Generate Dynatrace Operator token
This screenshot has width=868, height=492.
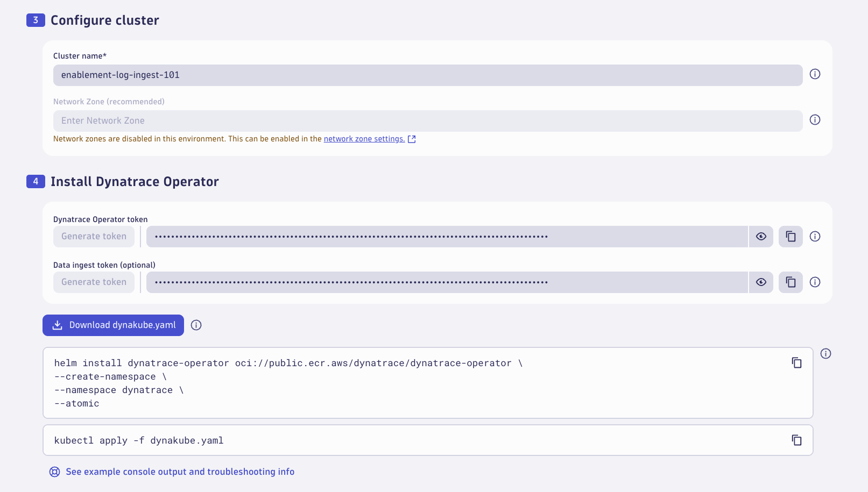(x=94, y=237)
